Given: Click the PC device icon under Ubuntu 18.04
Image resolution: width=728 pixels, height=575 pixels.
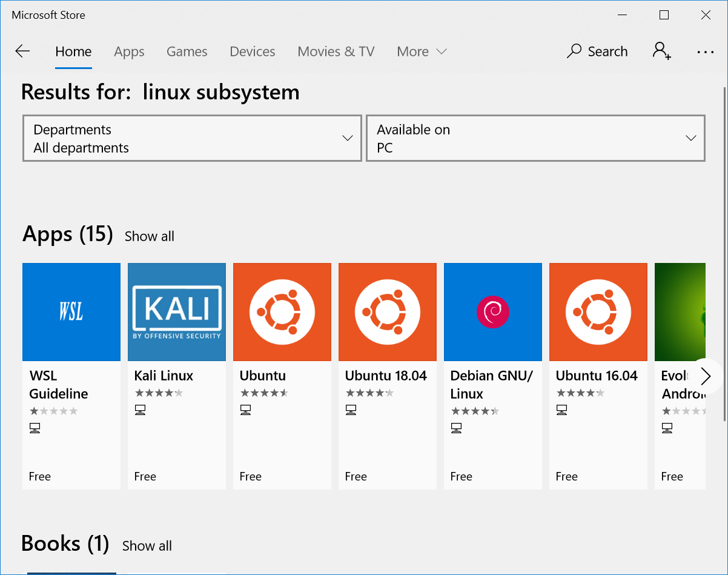Looking at the screenshot, I should [x=351, y=411].
